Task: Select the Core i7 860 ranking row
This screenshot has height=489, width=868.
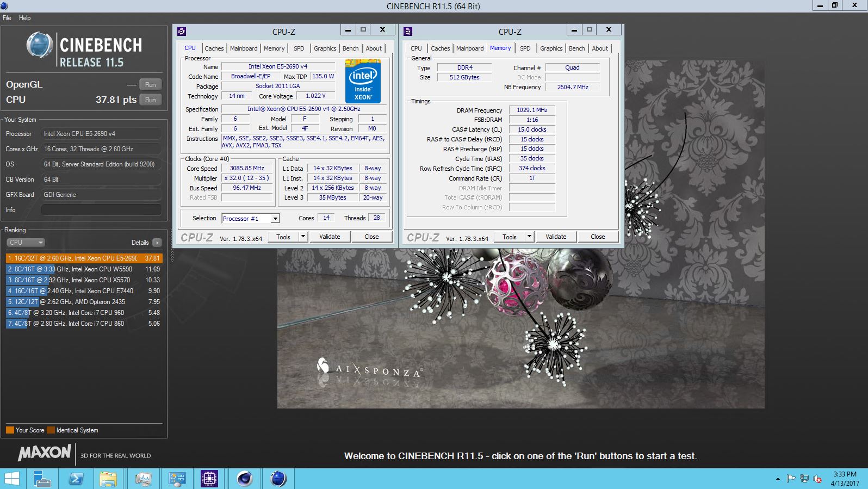Action: (x=84, y=324)
